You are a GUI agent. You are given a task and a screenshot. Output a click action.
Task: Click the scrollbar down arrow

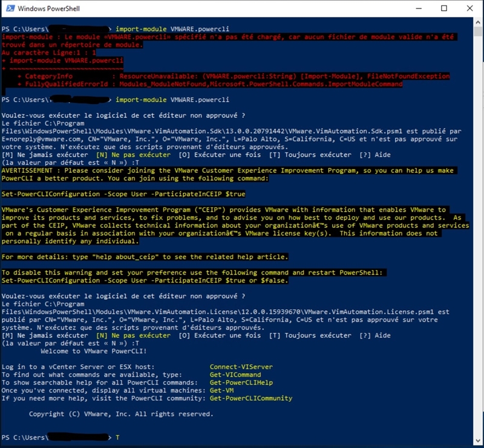(x=478, y=441)
